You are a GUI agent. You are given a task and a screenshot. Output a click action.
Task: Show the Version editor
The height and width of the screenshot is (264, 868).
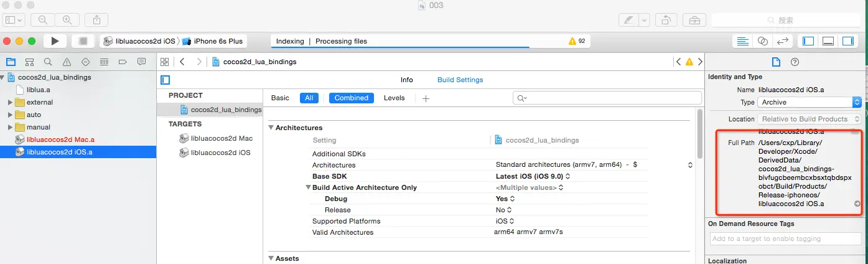(783, 41)
